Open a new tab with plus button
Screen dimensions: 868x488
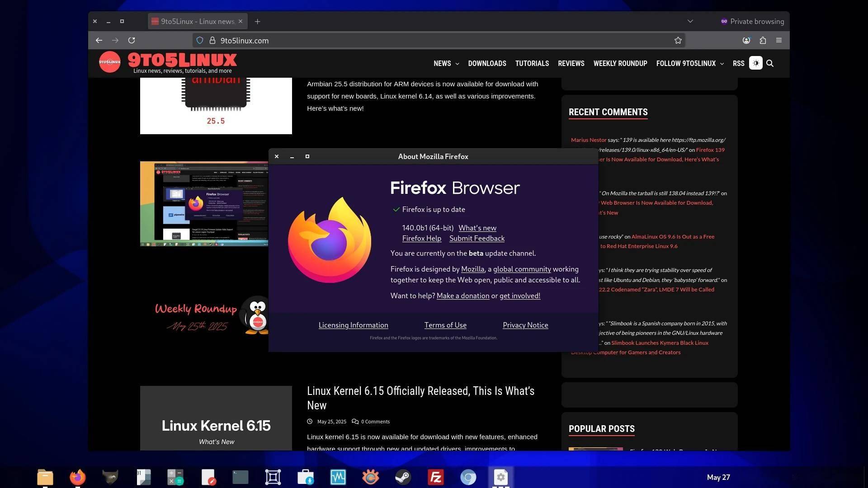tap(257, 22)
